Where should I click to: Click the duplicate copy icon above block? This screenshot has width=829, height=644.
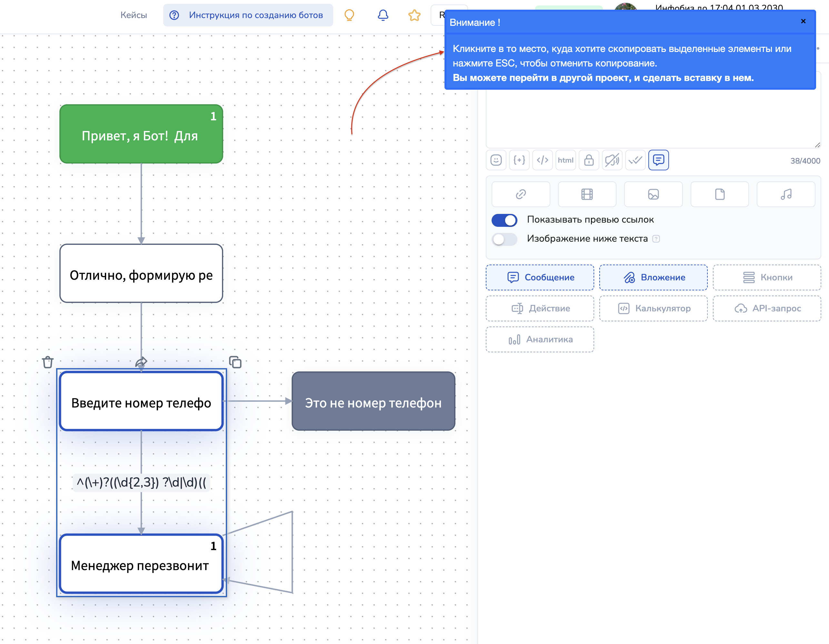tap(235, 362)
